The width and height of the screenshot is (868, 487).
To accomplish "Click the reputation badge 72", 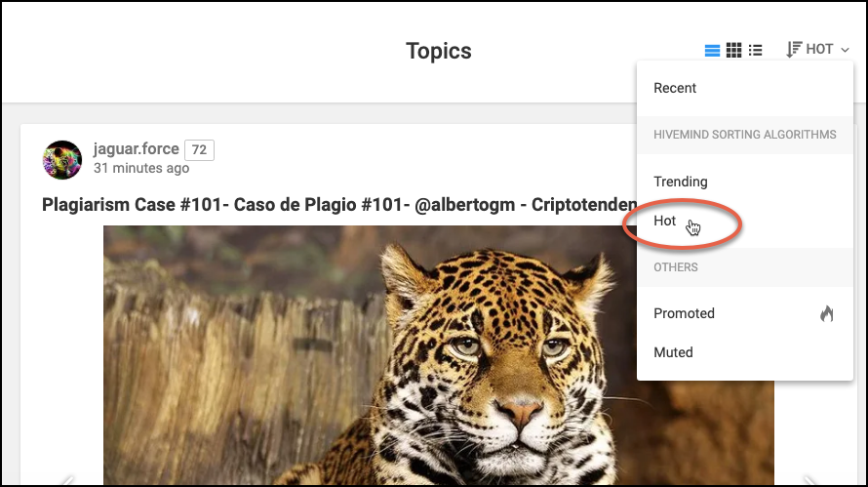I will point(199,149).
